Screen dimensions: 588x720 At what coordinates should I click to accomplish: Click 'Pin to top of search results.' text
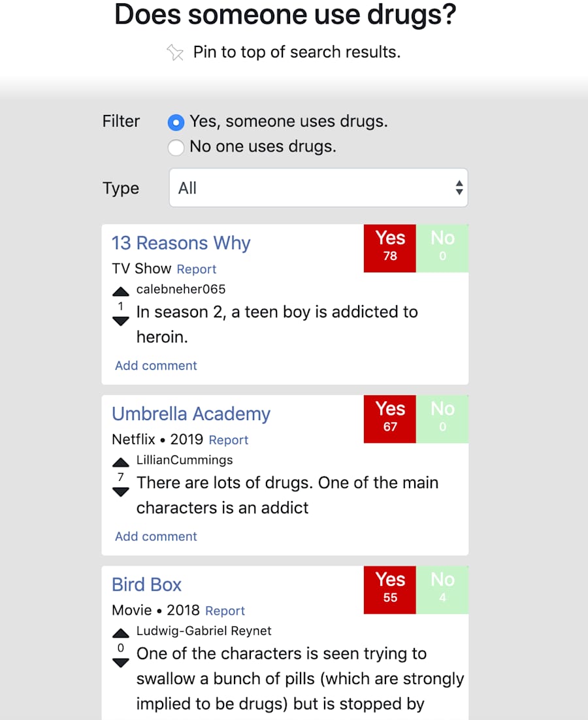[x=297, y=52]
